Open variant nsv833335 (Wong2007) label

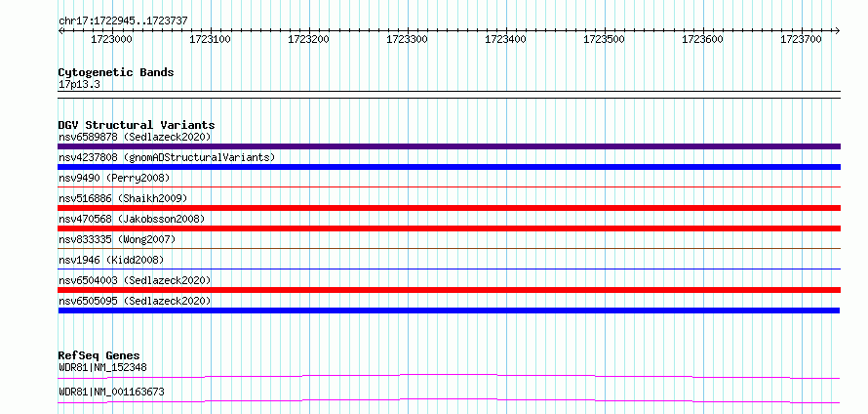pos(117,239)
